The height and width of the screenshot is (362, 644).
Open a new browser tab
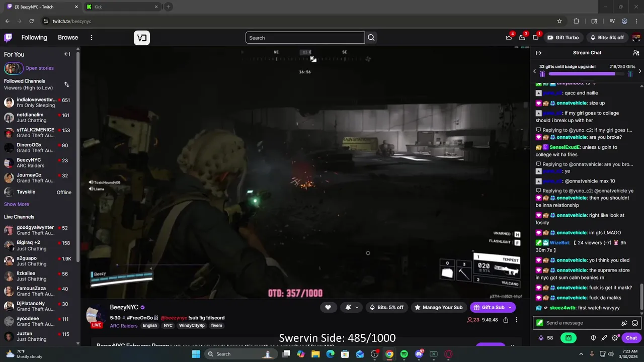pos(168,7)
